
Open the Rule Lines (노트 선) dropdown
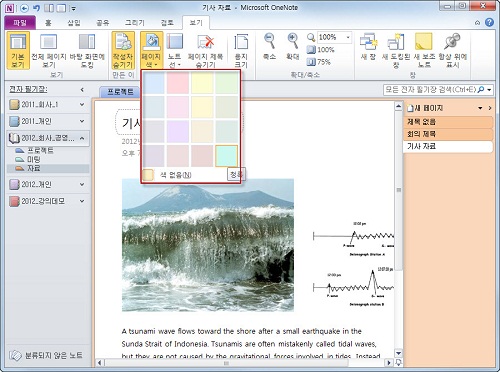174,50
